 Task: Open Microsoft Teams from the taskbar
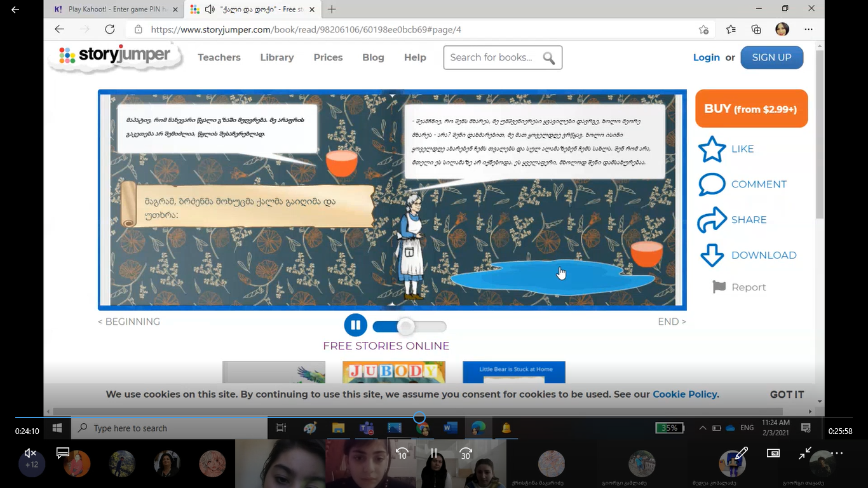(366, 428)
